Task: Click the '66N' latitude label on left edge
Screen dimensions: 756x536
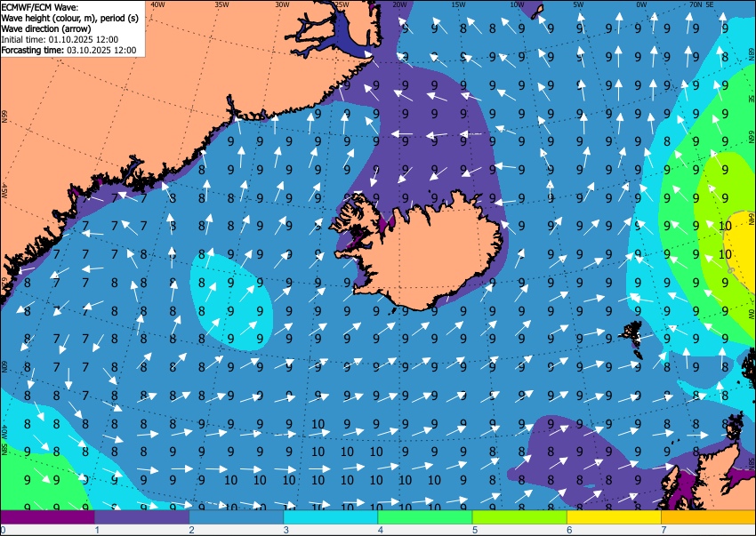Action: point(4,116)
